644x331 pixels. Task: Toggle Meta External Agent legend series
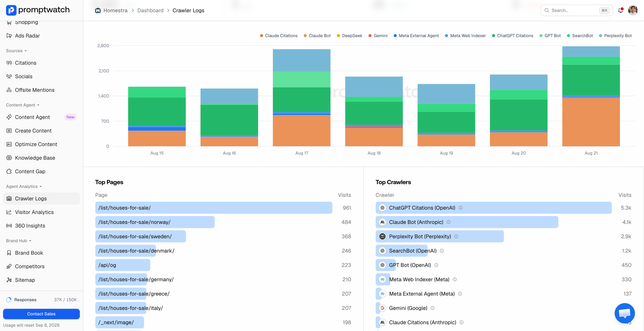416,35
